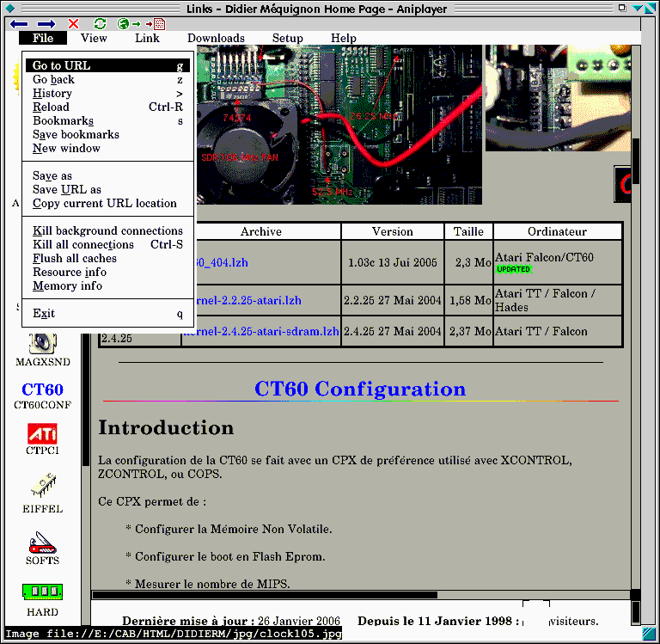Open Memory info entry
This screenshot has height=644, width=660.
click(x=107, y=286)
